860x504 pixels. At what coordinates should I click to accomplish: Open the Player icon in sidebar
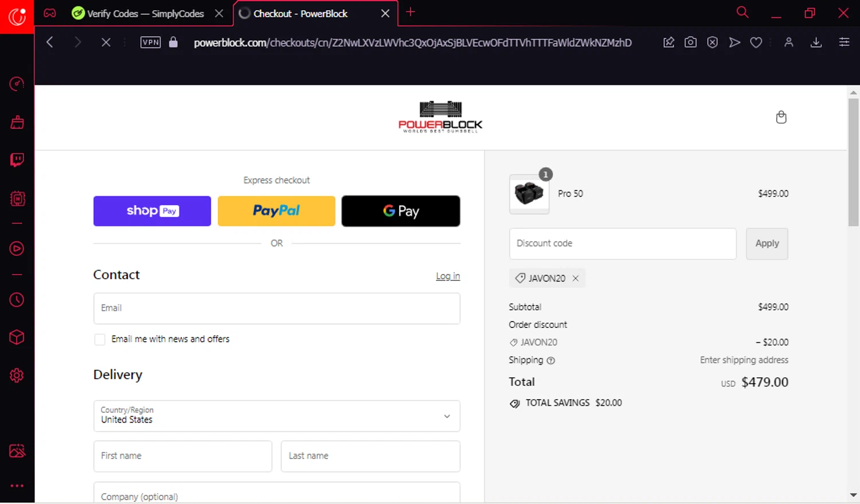point(17,249)
